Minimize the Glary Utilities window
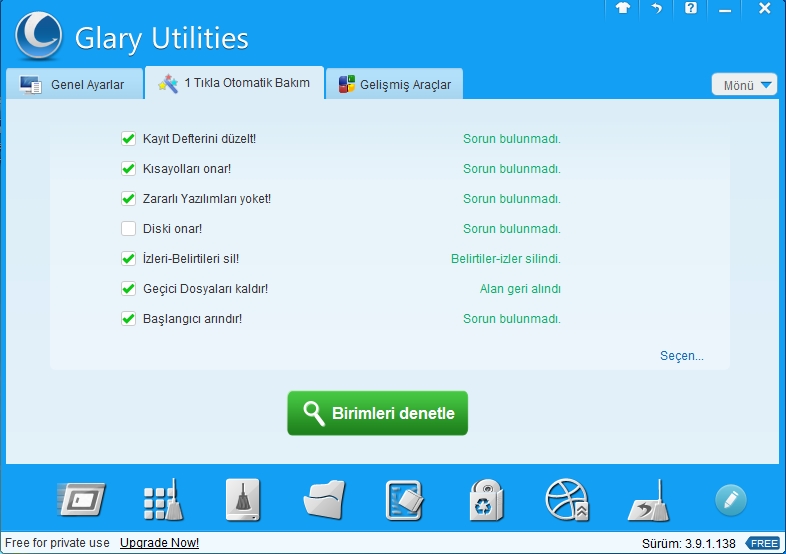 (724, 9)
